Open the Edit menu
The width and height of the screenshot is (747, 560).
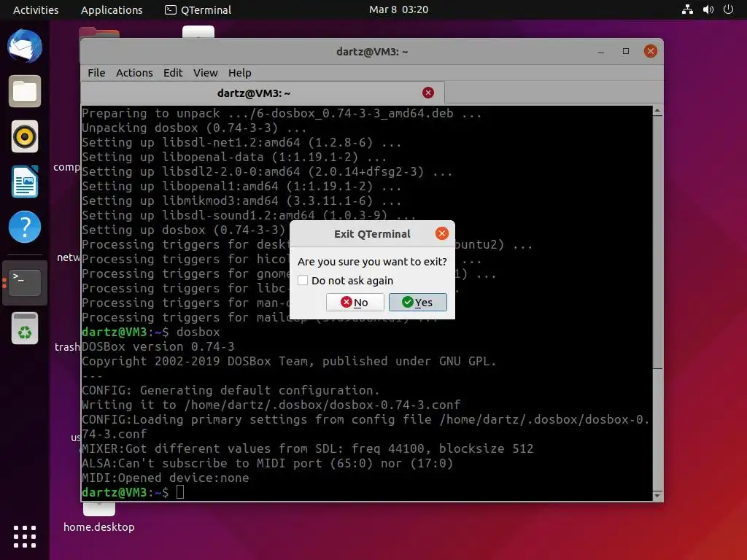(x=173, y=73)
